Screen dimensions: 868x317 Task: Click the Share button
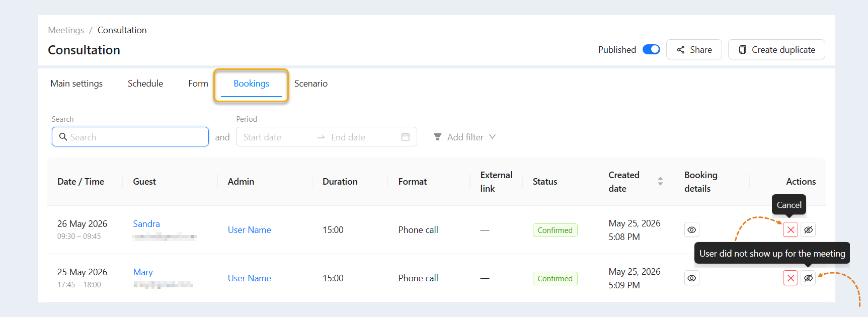(694, 49)
